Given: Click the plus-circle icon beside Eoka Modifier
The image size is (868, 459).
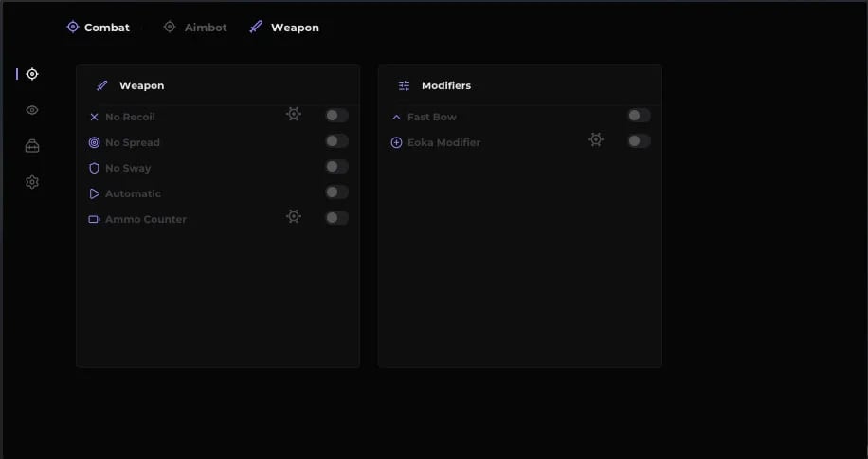Looking at the screenshot, I should pos(396,143).
